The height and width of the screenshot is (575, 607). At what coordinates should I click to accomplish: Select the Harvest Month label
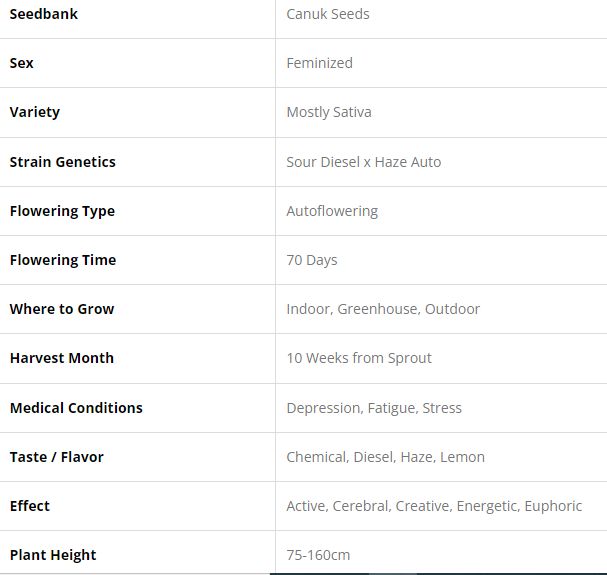[62, 358]
